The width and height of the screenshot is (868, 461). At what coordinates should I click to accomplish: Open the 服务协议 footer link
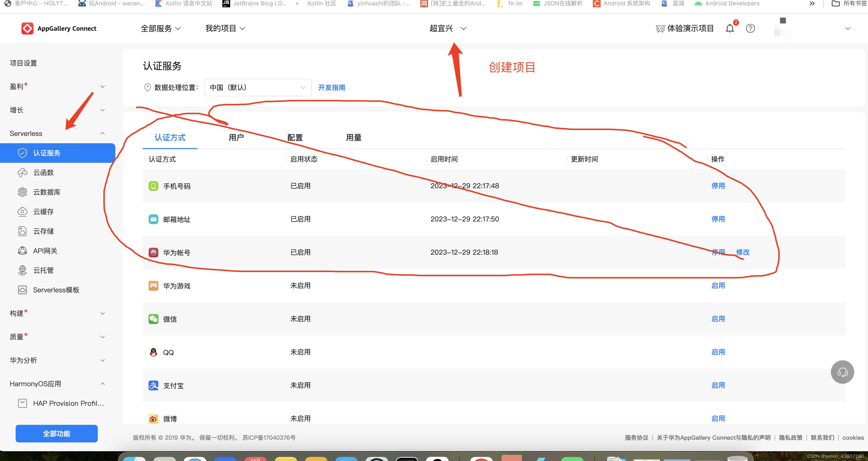pos(637,437)
